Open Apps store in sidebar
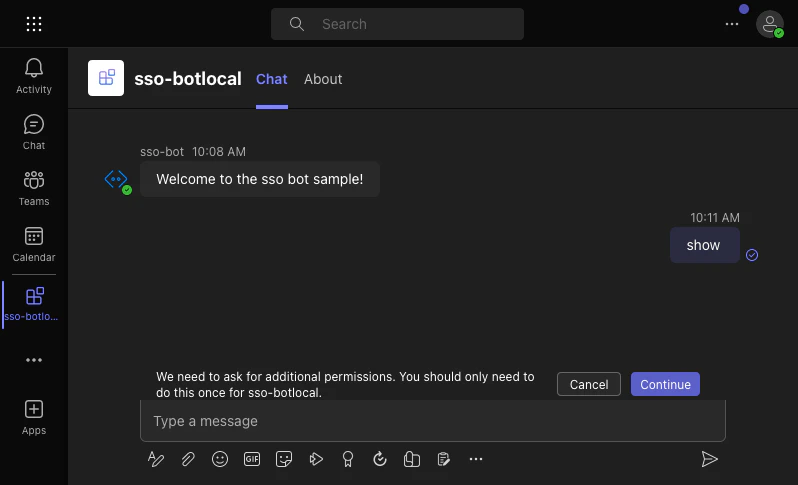 [34, 417]
